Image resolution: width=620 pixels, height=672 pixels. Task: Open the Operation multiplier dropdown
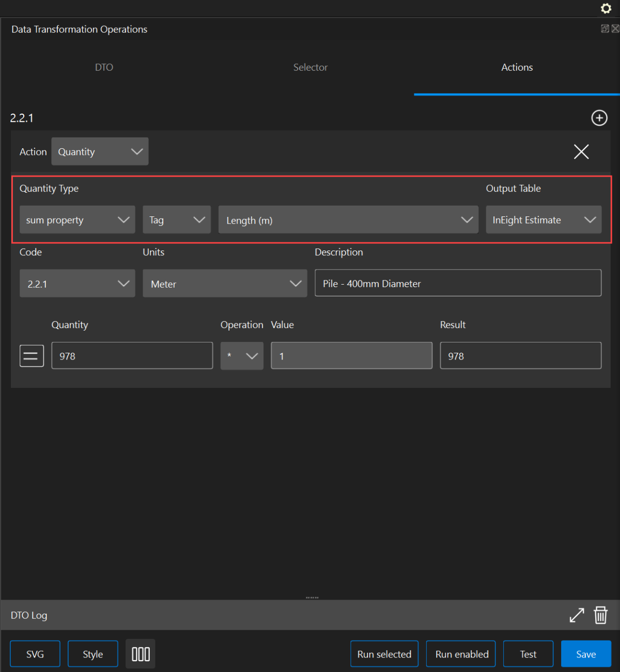coord(242,356)
